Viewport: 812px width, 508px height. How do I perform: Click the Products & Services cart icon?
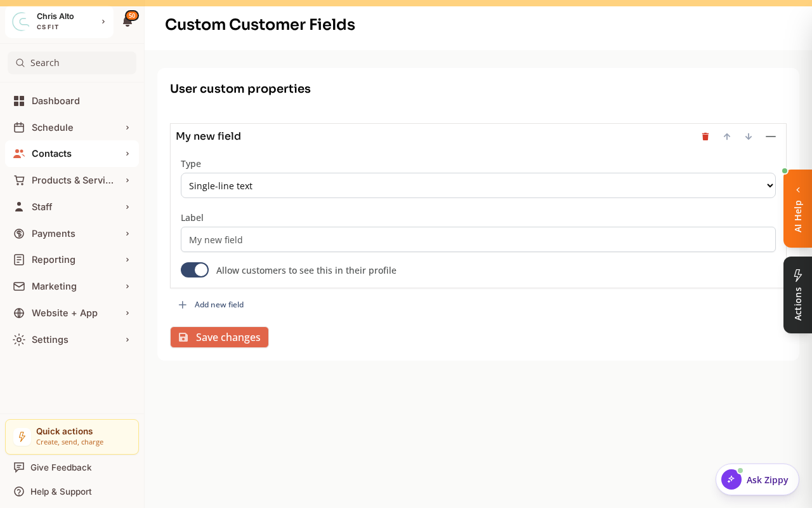(19, 180)
